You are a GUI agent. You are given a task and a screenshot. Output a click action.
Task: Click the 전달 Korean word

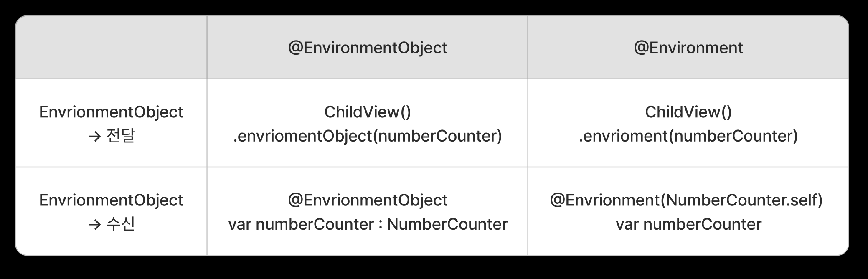point(121,136)
